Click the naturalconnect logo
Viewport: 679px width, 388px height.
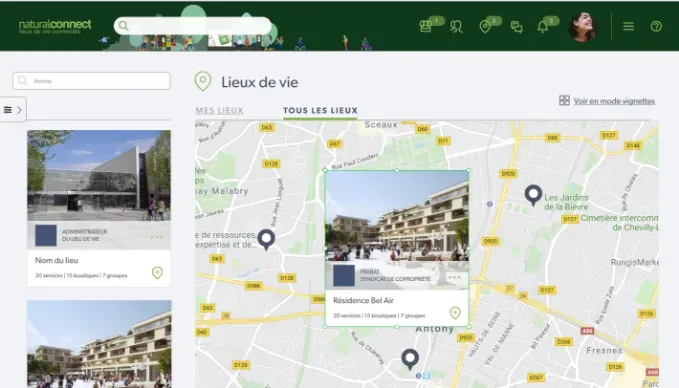click(x=55, y=26)
